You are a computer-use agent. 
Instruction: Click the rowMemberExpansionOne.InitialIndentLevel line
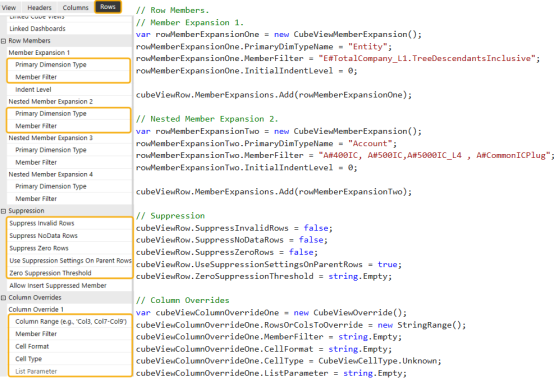click(247, 71)
